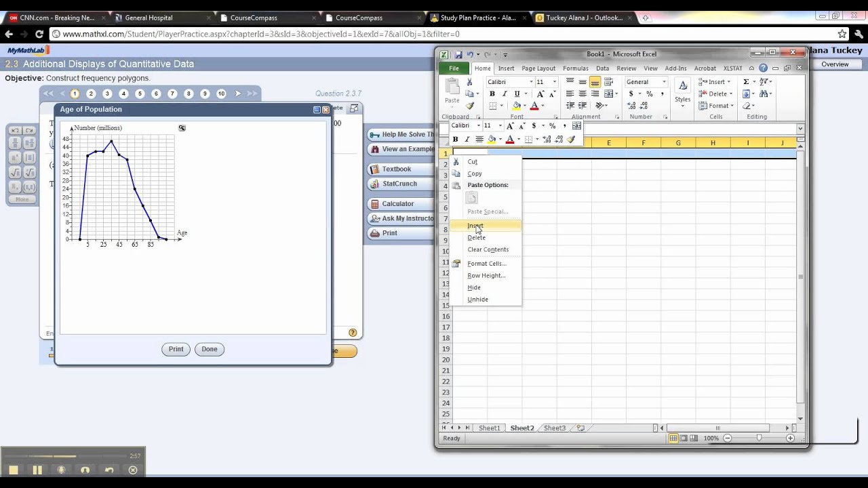868x488 pixels.
Task: Click the Center align icon in Alignment group
Action: [583, 94]
